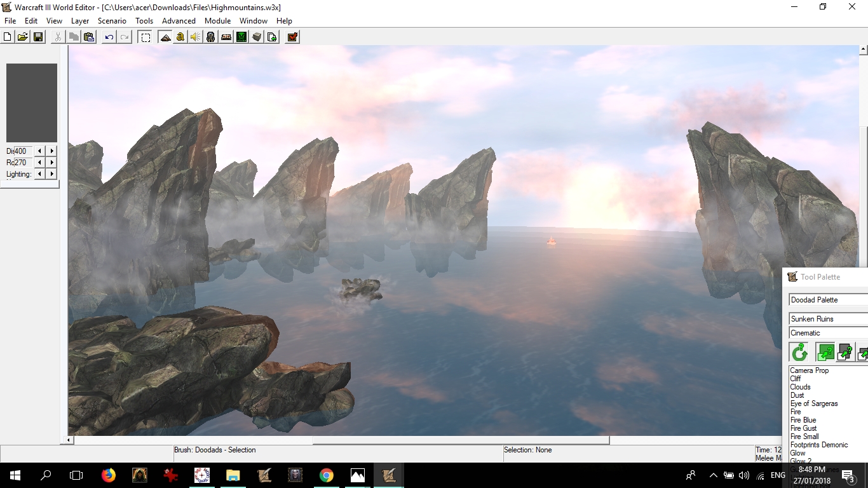
Task: Increase the Distance value with right arrow
Action: click(51, 151)
